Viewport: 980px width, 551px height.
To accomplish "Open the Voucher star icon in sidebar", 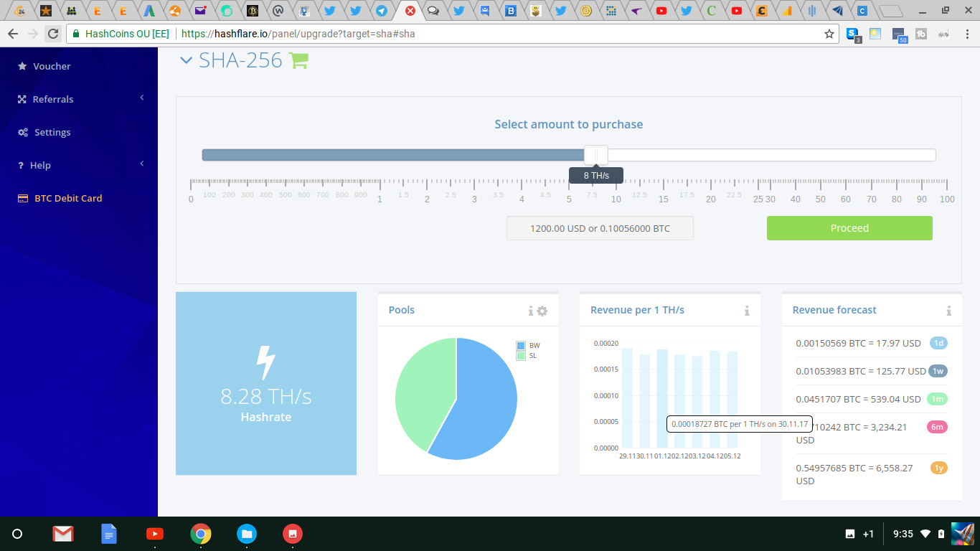I will (x=22, y=66).
